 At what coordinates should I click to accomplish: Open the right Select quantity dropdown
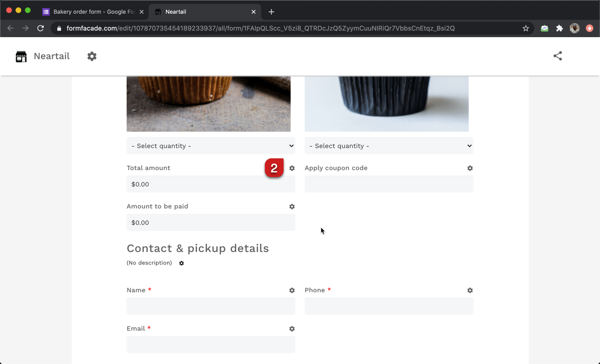[389, 146]
